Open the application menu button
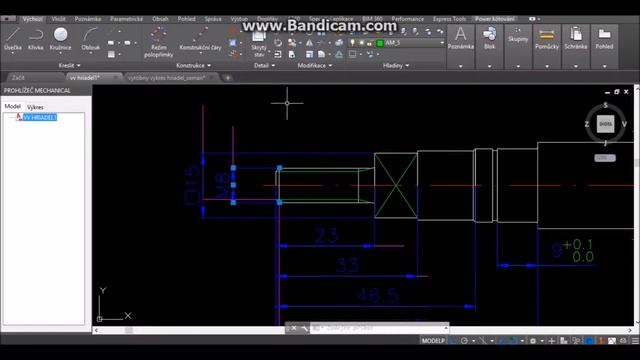The image size is (640, 360). point(8,19)
